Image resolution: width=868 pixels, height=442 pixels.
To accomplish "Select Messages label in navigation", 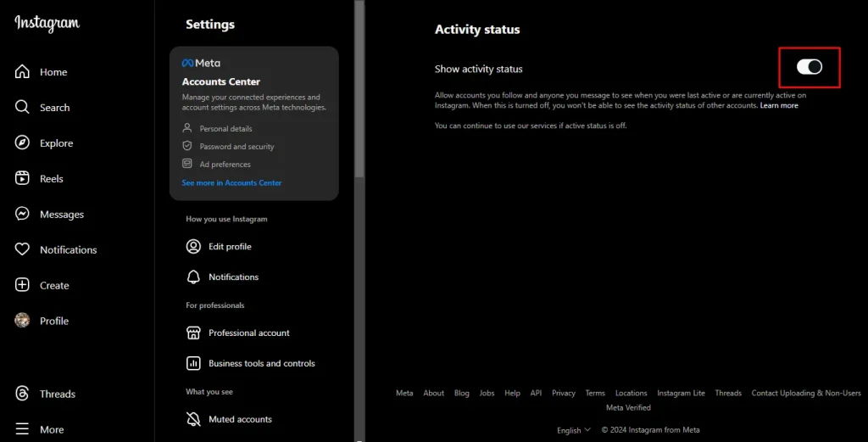I will pyautogui.click(x=62, y=215).
